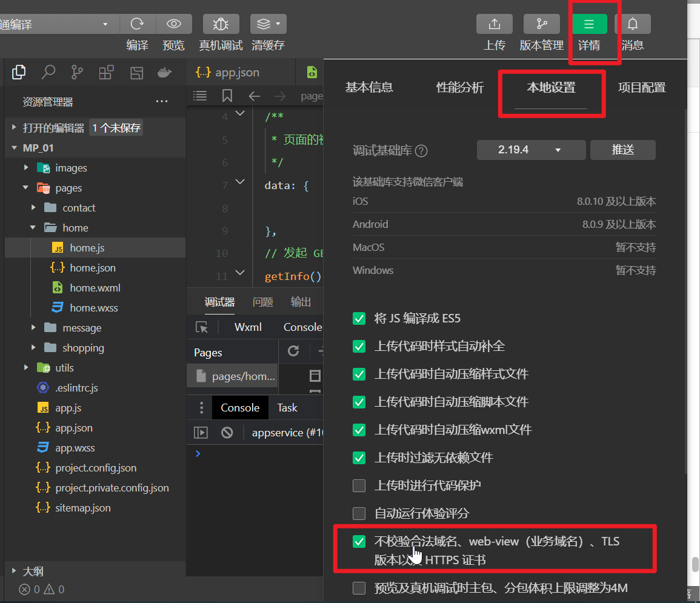Click the compile refresh icon

pos(138,24)
